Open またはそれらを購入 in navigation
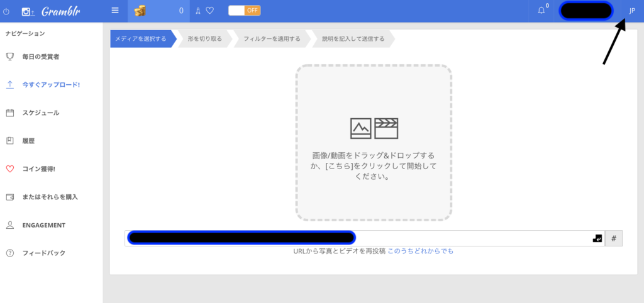 [x=50, y=197]
